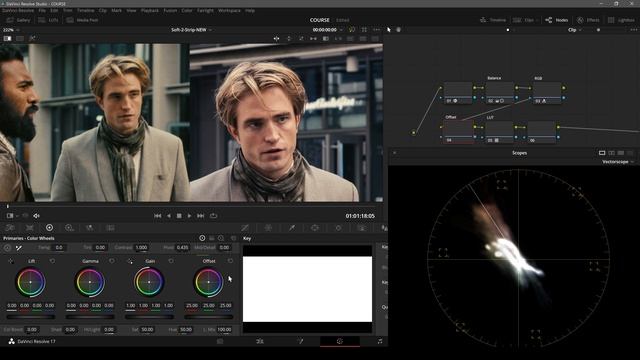Open the RGB Mixer palette
The image size is (640, 360).
[x=89, y=228]
